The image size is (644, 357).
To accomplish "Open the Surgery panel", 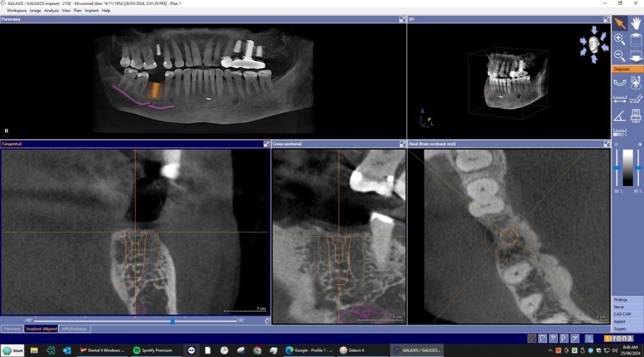I will coord(627,328).
